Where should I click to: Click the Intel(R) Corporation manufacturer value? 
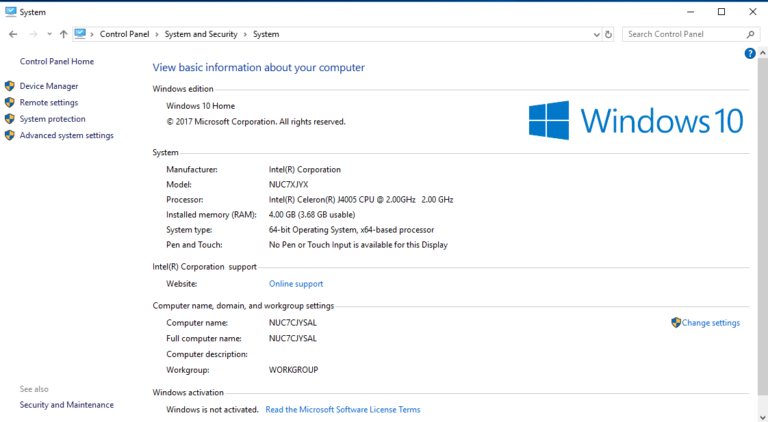point(305,169)
